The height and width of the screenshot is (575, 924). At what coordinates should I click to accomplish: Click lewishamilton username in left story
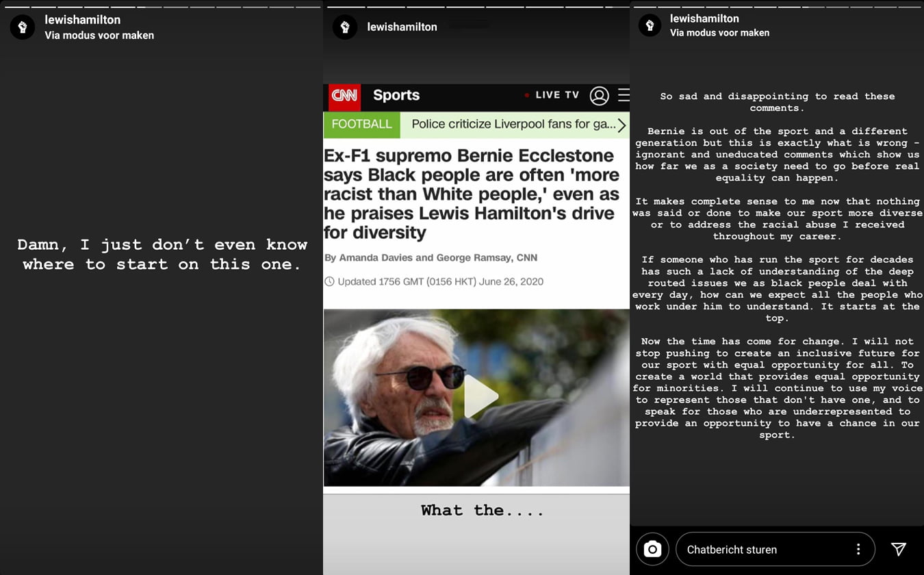(82, 21)
